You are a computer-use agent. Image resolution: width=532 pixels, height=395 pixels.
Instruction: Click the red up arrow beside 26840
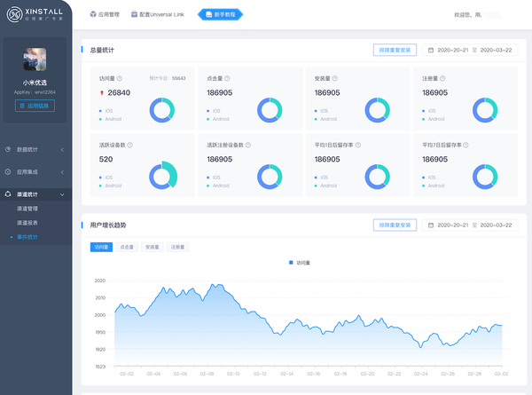[102, 92]
